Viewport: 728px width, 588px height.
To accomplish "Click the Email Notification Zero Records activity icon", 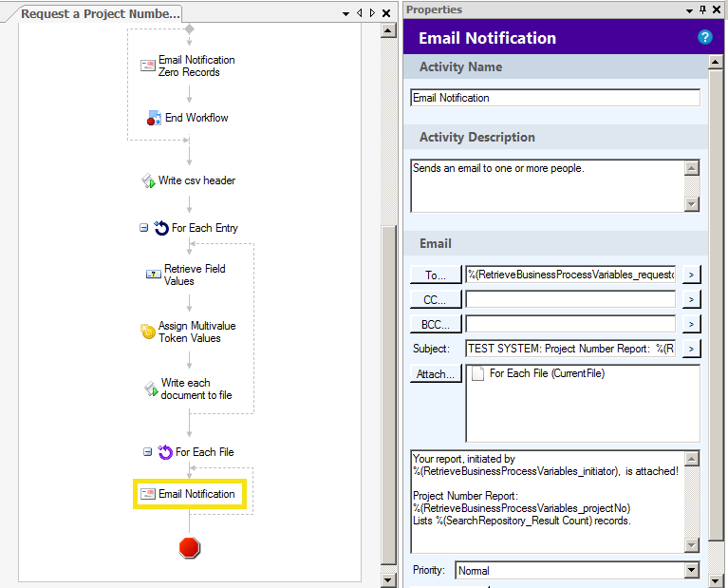I will (147, 66).
